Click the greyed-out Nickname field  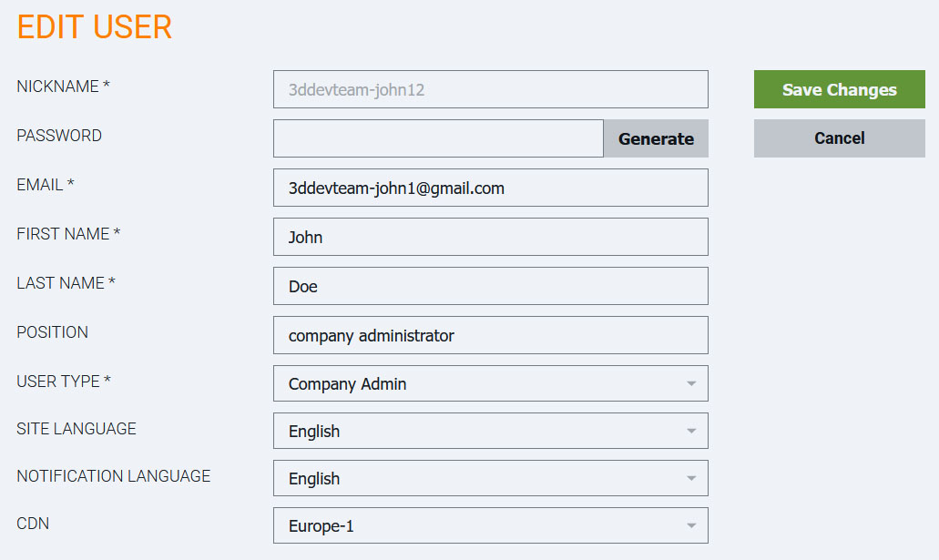tap(490, 89)
